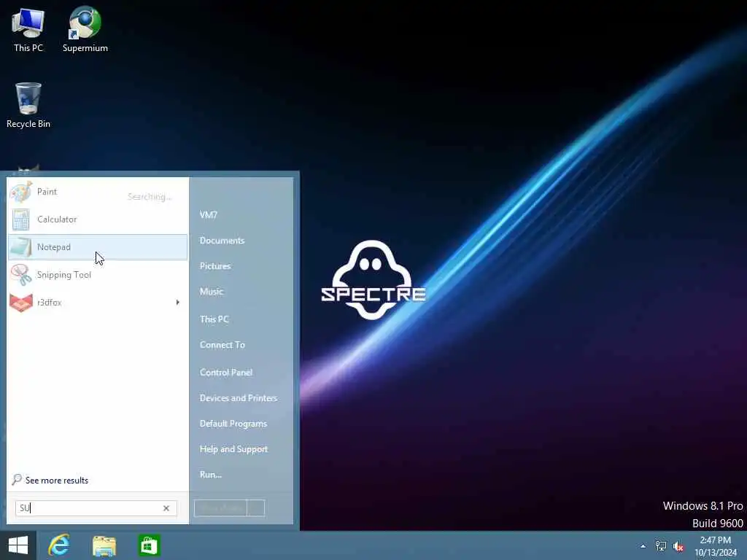This screenshot has width=747, height=560.
Task: Open the Run... dialog
Action: (x=211, y=475)
